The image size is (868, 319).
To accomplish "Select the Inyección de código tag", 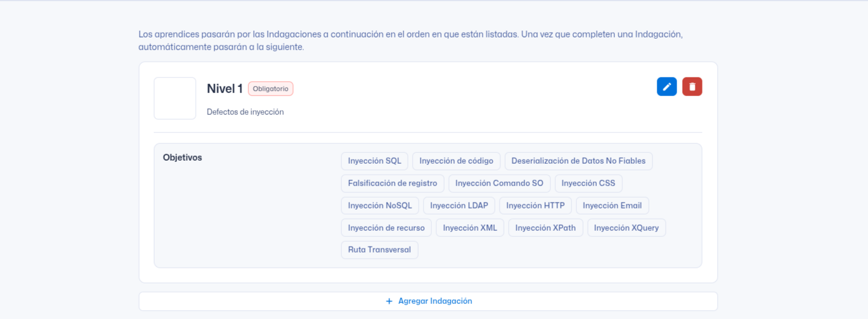I will (456, 161).
